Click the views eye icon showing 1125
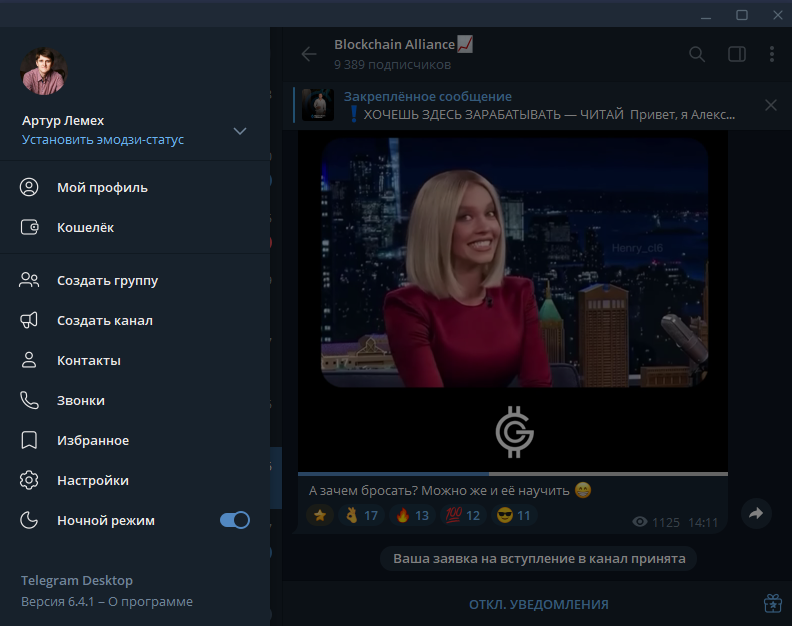This screenshot has height=626, width=792. [x=640, y=522]
